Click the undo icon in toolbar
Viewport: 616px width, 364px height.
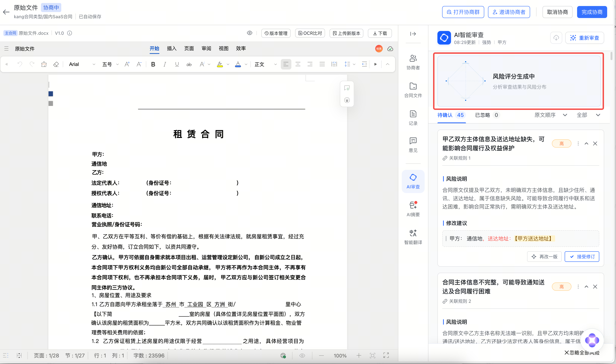(20, 64)
